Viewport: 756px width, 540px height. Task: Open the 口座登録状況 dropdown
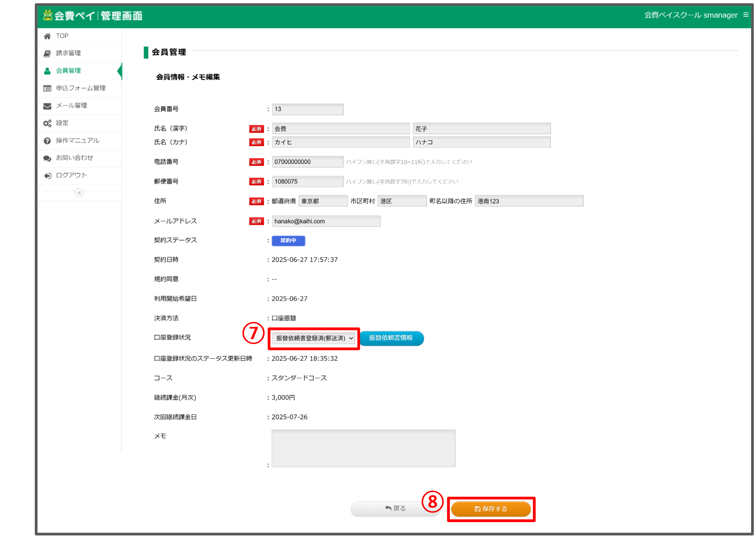tap(314, 338)
